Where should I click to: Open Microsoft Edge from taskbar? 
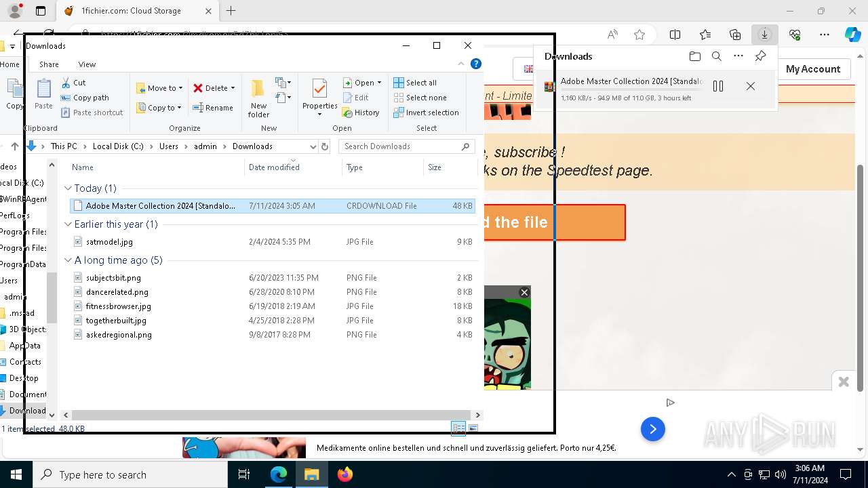point(279,474)
